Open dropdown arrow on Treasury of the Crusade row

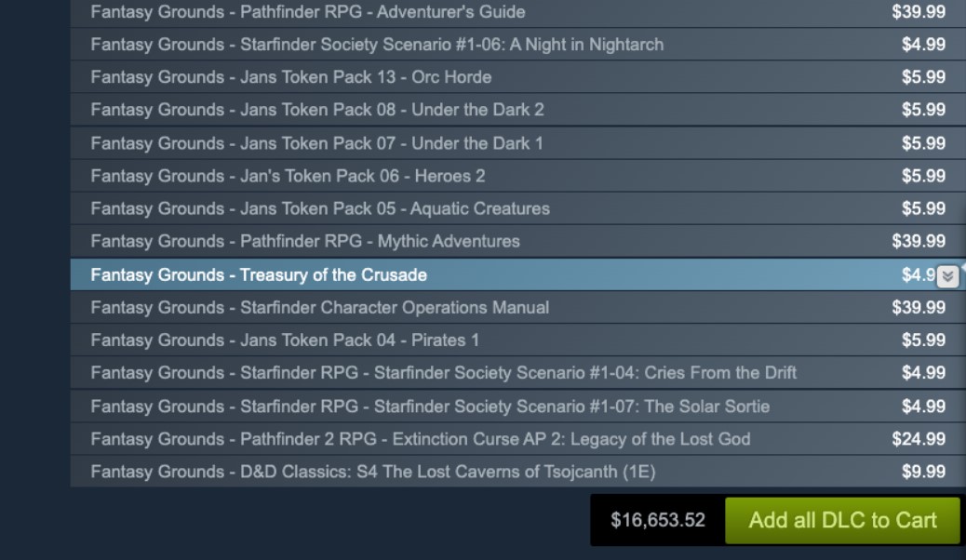tap(947, 276)
